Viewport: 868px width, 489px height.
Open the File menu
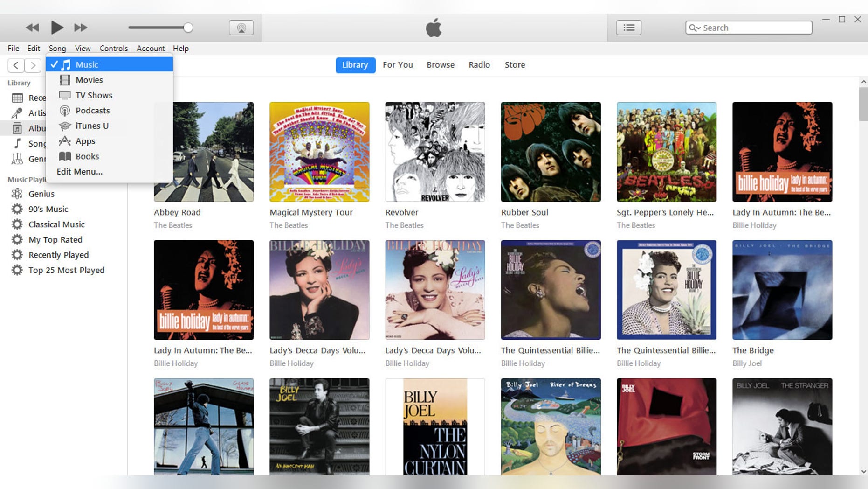tap(14, 49)
